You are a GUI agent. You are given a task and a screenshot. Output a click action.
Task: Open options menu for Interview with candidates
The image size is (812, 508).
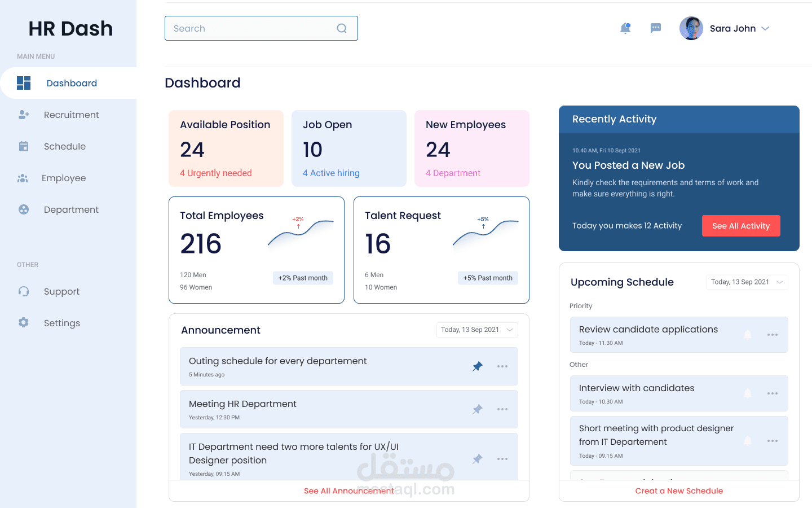[773, 393]
